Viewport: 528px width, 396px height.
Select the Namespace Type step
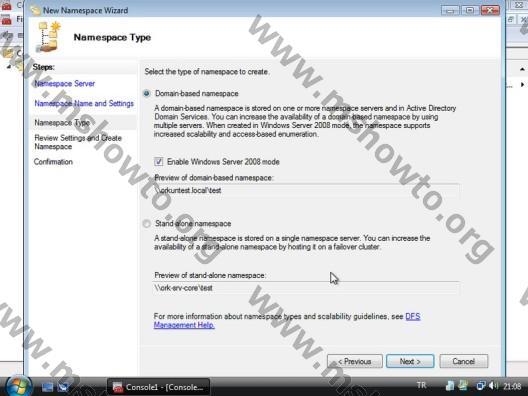point(62,123)
